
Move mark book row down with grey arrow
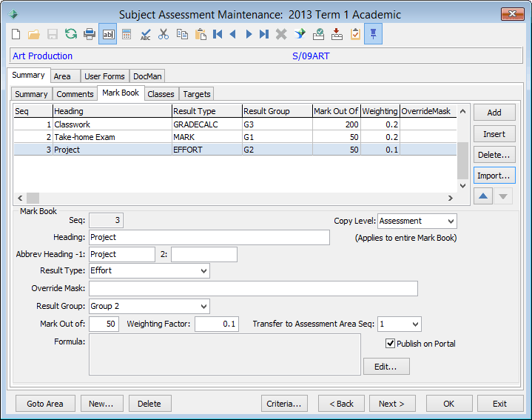(503, 196)
